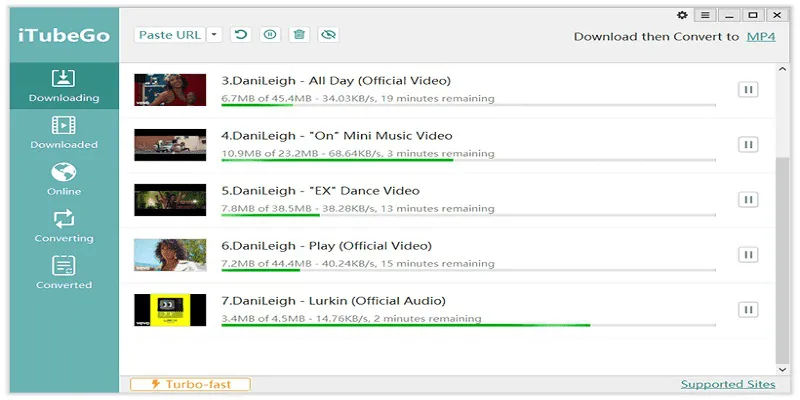Image resolution: width=800 pixels, height=400 pixels.
Task: Click the Paste URL button
Action: (x=170, y=35)
